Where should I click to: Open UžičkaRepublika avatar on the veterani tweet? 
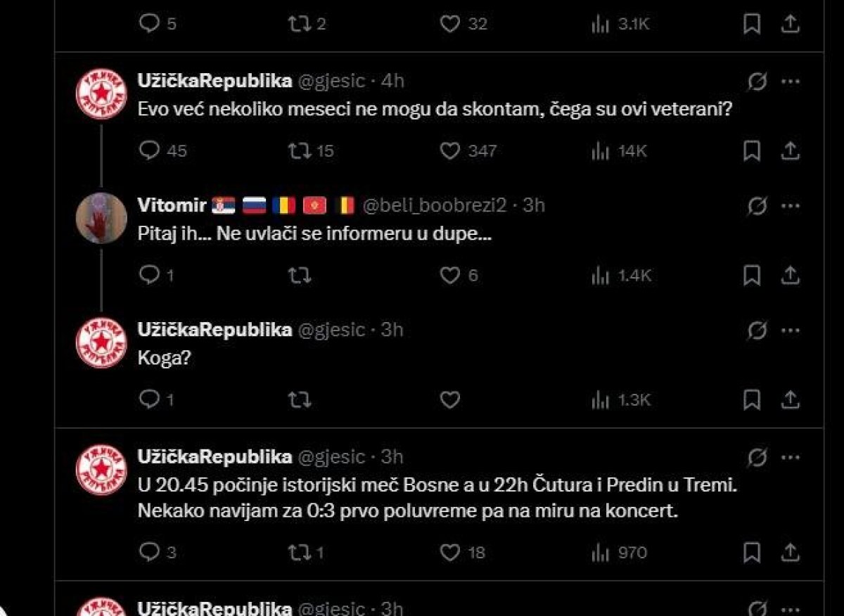[x=101, y=94]
